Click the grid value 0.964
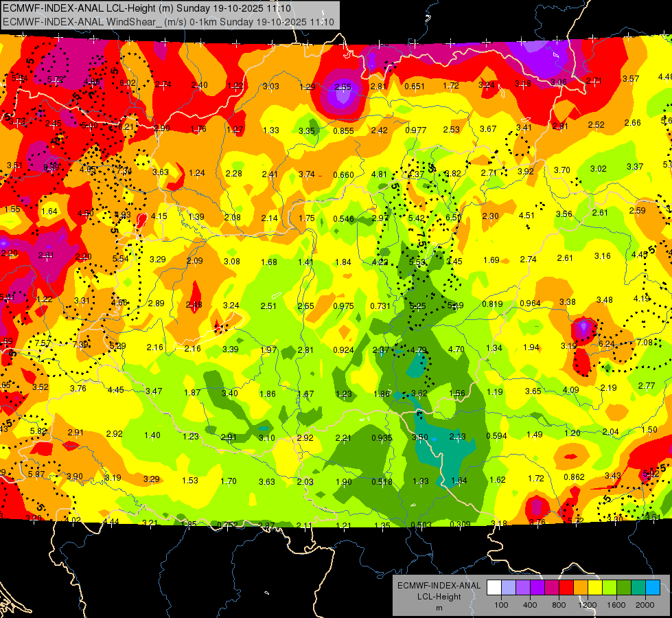Screen dimensions: 672x618 [x=530, y=304]
